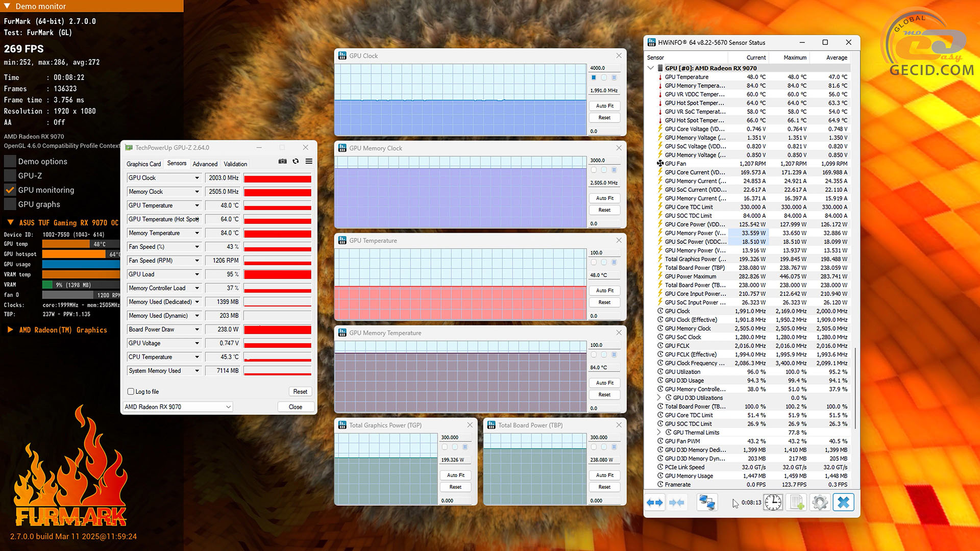Click GPU Clock graph window title icon
980x551 pixels.
[342, 56]
